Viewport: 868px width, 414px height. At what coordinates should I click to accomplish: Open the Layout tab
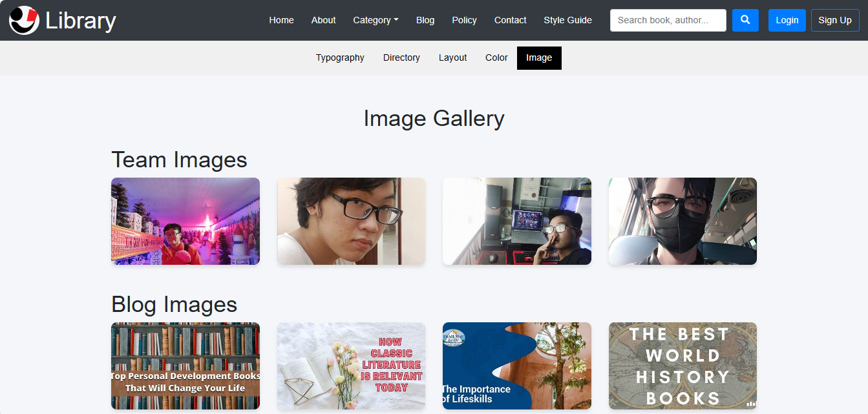(x=452, y=57)
